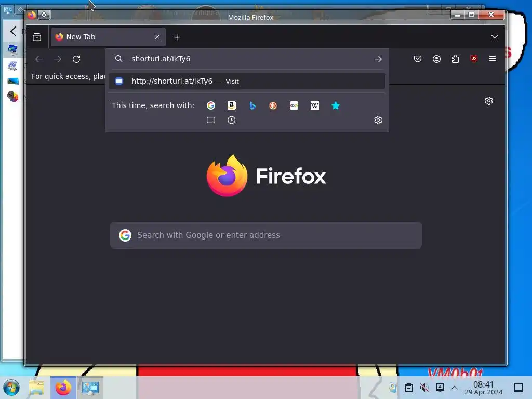Go back one page
532x399 pixels.
click(x=39, y=59)
